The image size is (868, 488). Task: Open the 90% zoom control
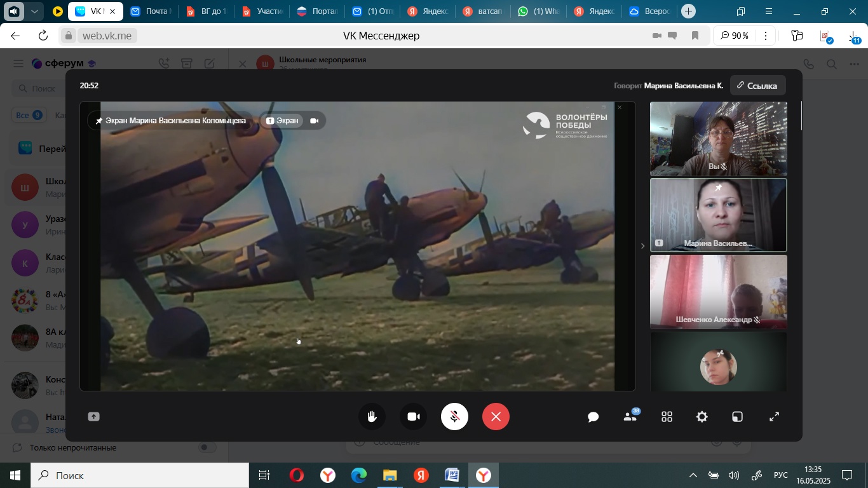pos(735,36)
